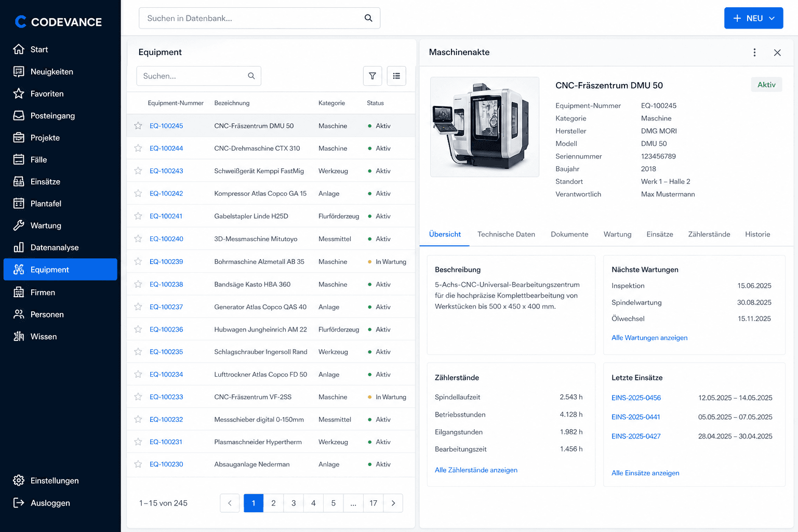
Task: Click the Ausloggen logout icon
Action: coord(19,503)
